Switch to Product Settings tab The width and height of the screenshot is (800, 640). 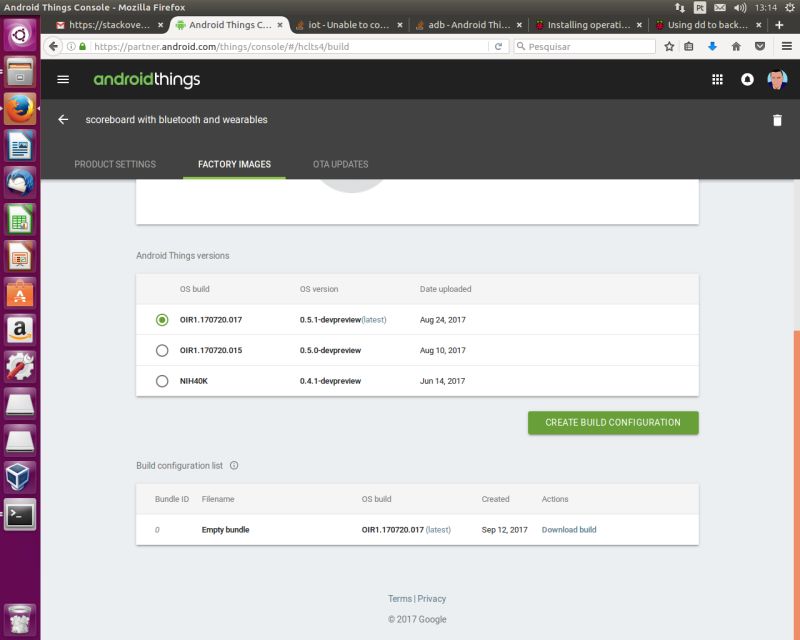115,164
